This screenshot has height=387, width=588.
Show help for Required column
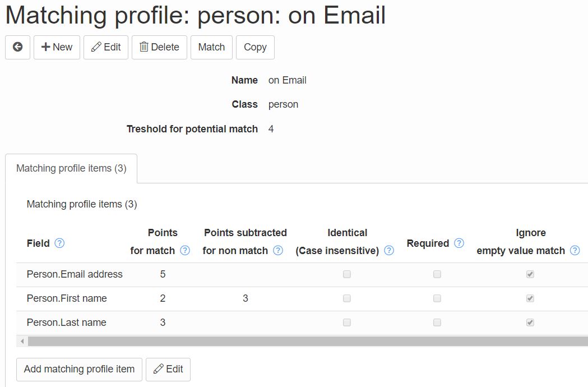(x=459, y=243)
